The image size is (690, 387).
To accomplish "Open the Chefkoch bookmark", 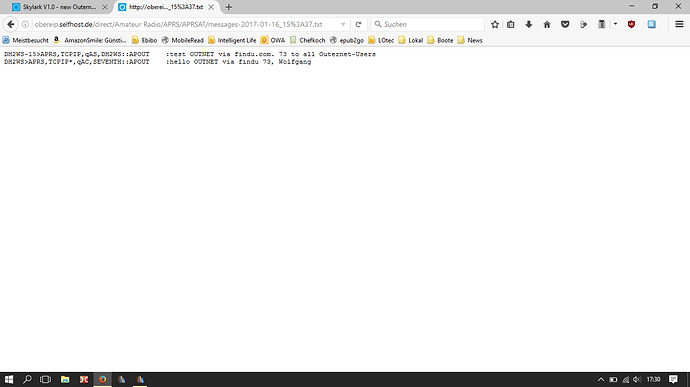I will 307,40.
